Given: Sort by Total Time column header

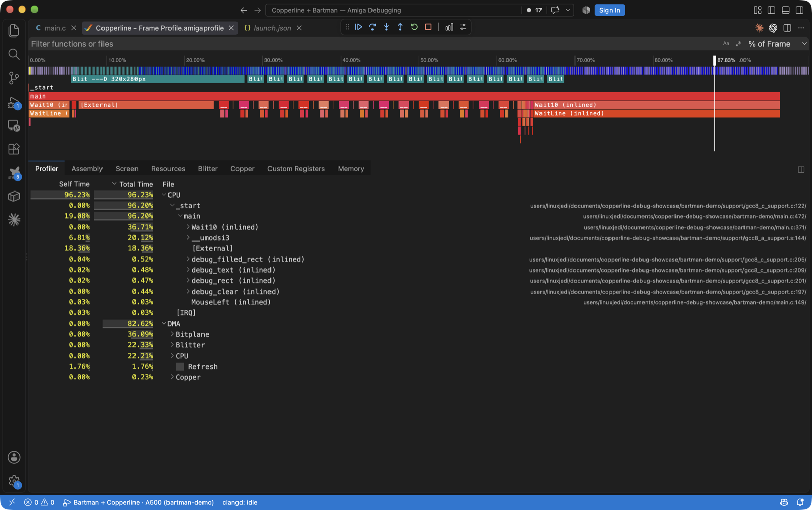Looking at the screenshot, I should pos(136,184).
